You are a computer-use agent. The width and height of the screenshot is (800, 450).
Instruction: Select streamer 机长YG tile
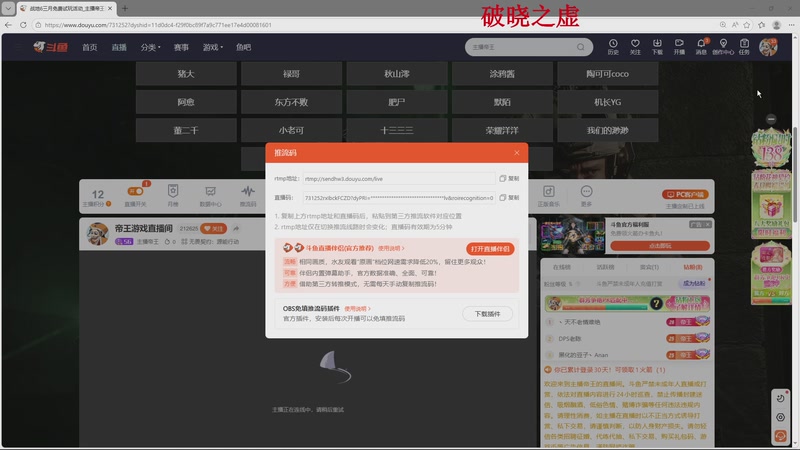point(608,102)
